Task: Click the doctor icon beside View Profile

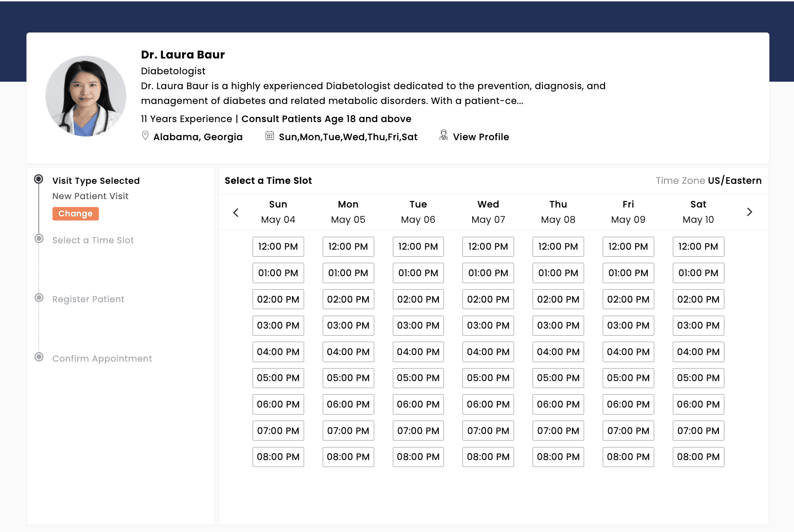Action: click(443, 136)
